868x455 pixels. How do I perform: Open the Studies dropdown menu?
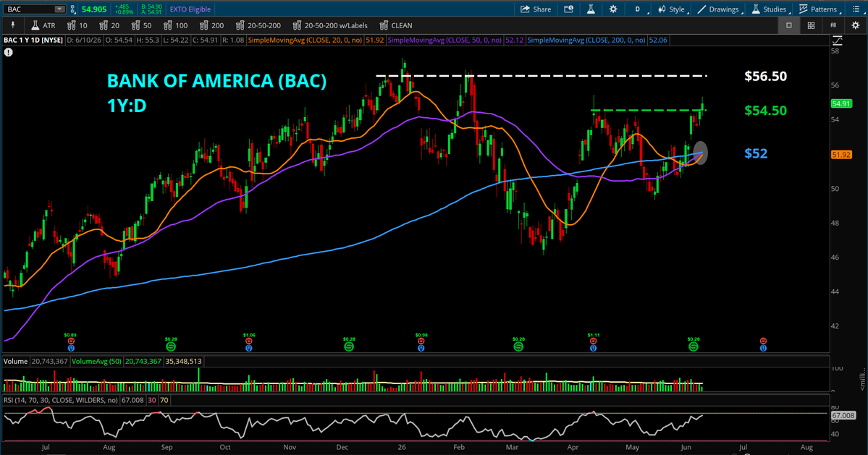pos(770,9)
